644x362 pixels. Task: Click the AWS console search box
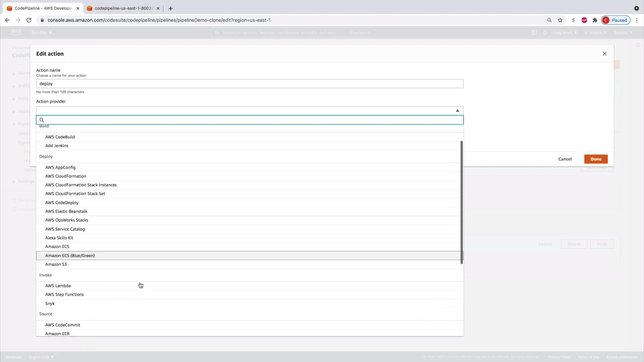point(293,32)
